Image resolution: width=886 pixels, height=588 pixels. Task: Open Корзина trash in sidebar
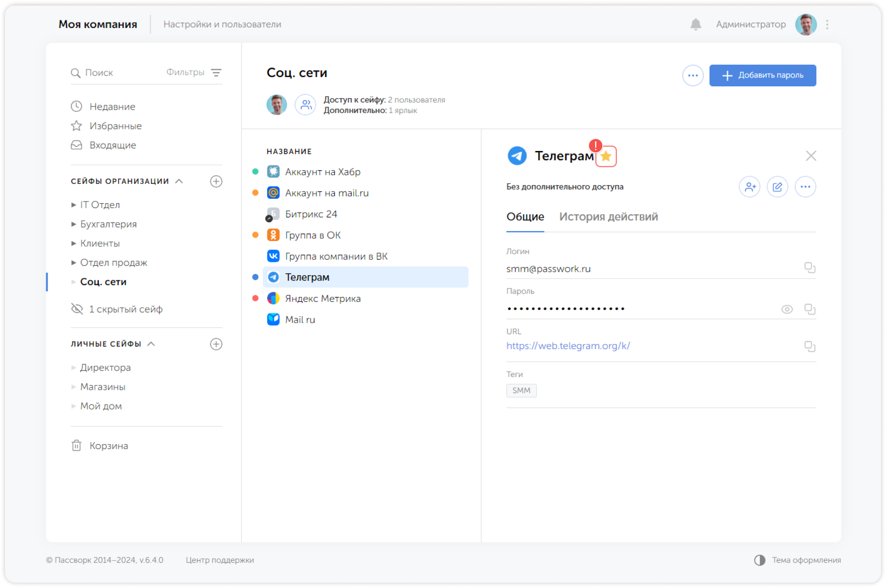click(108, 446)
